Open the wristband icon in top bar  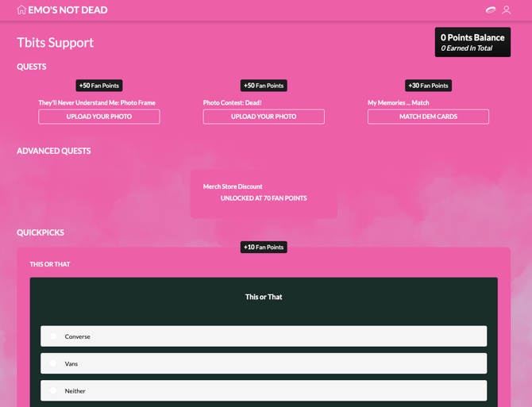[x=491, y=10]
